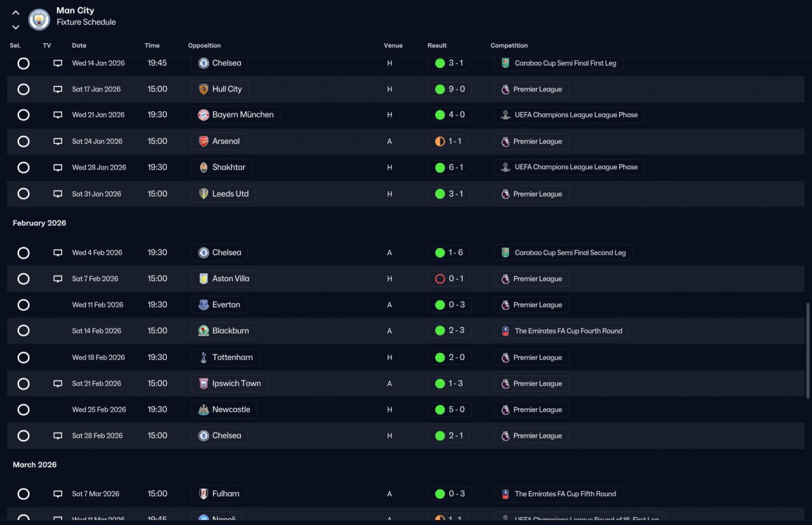Click the vertical scrollbar thumb

(x=808, y=350)
